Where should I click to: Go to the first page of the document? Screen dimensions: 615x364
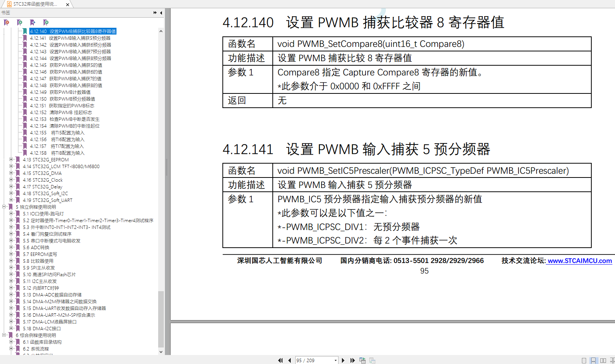280,360
